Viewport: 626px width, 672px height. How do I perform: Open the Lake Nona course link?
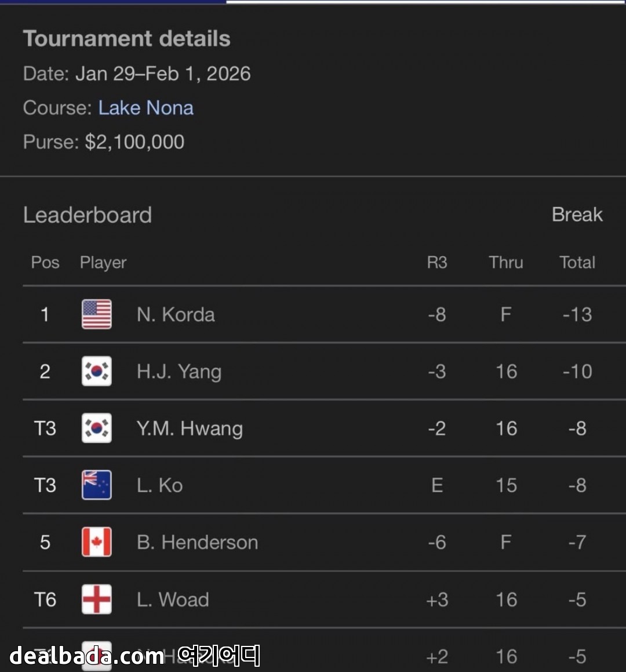(145, 108)
